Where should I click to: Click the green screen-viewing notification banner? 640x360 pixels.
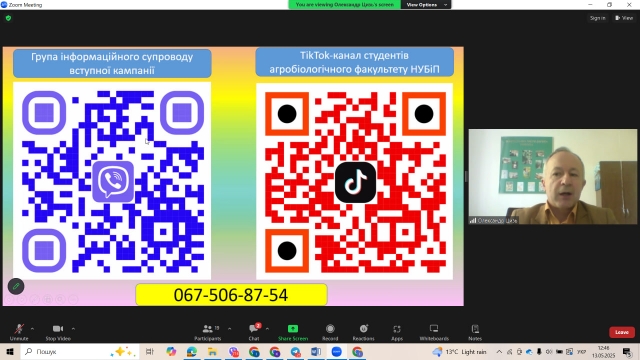coord(345,4)
